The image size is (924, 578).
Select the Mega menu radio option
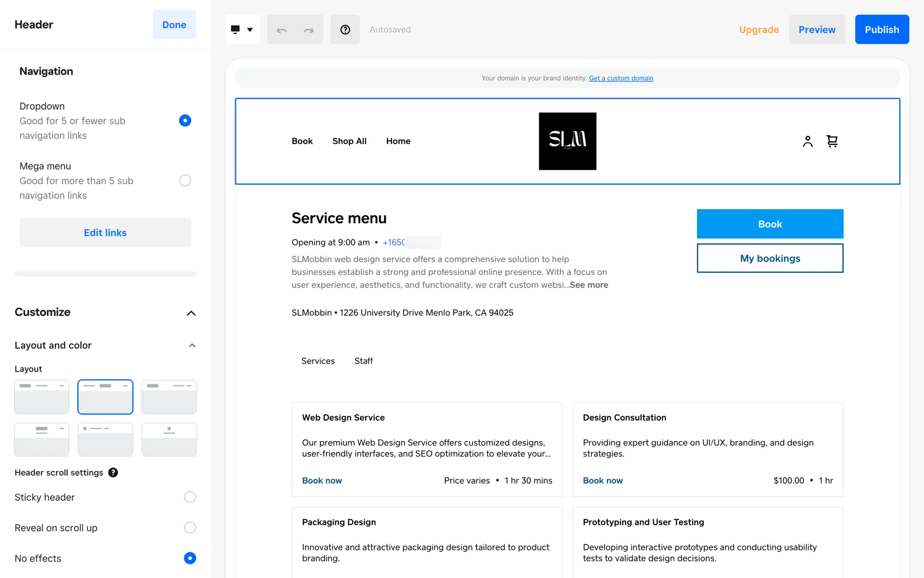tap(185, 181)
